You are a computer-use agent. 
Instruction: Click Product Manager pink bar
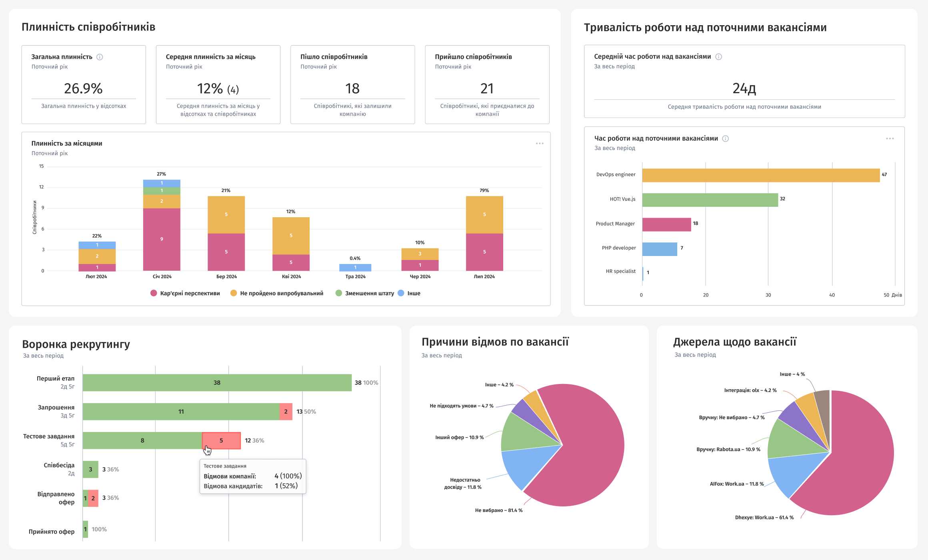coord(666,224)
